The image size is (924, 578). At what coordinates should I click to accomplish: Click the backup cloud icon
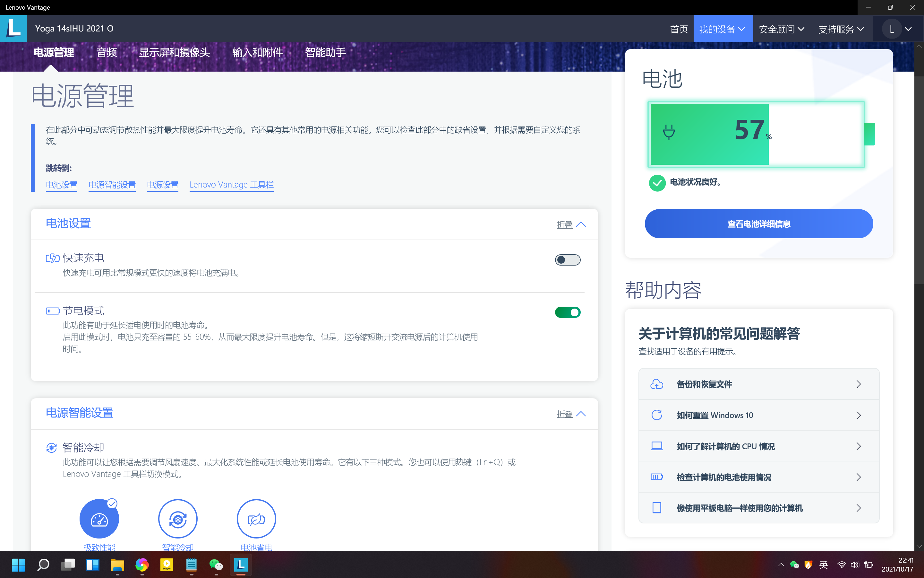coord(657,384)
